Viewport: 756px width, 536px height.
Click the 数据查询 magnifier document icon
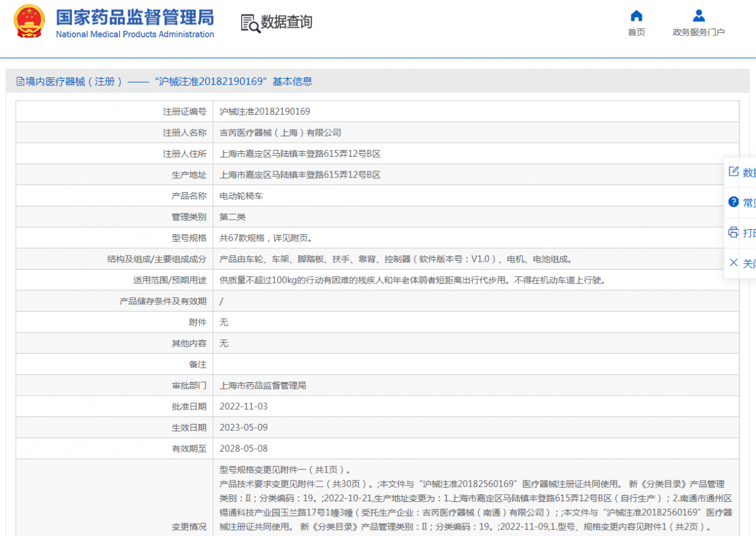tap(250, 23)
